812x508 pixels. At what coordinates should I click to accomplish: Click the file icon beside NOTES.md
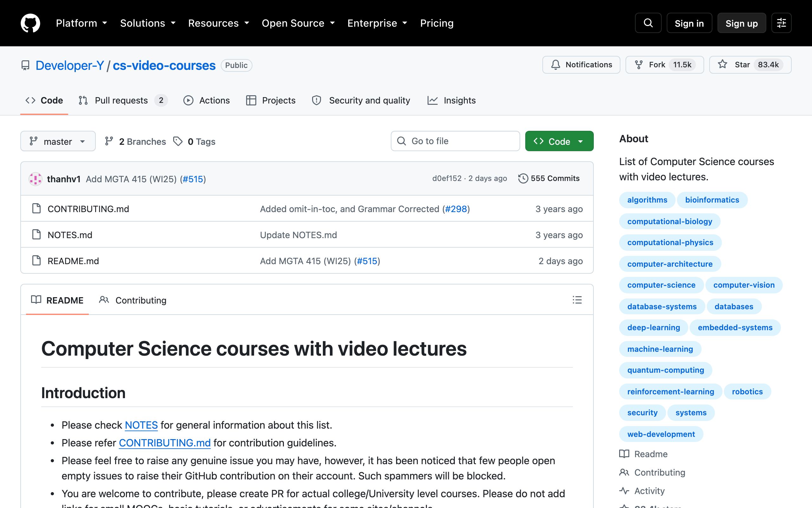[36, 235]
